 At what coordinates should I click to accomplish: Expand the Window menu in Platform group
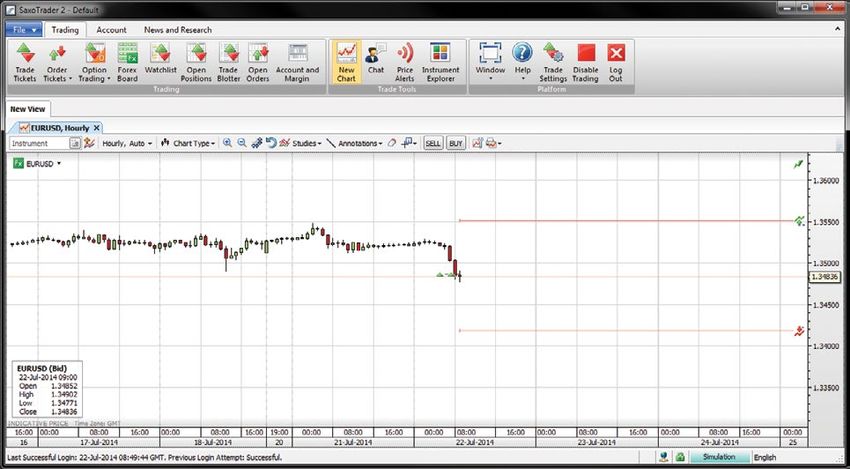490,63
